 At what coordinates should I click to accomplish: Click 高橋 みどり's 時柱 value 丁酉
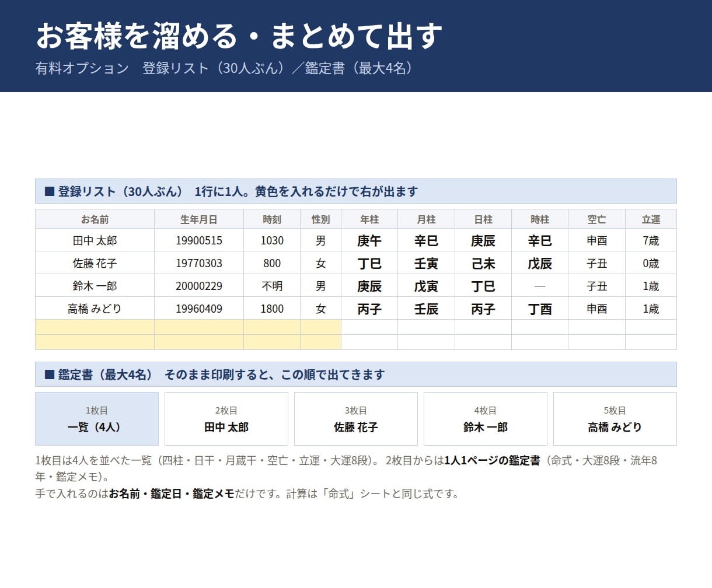click(x=540, y=309)
